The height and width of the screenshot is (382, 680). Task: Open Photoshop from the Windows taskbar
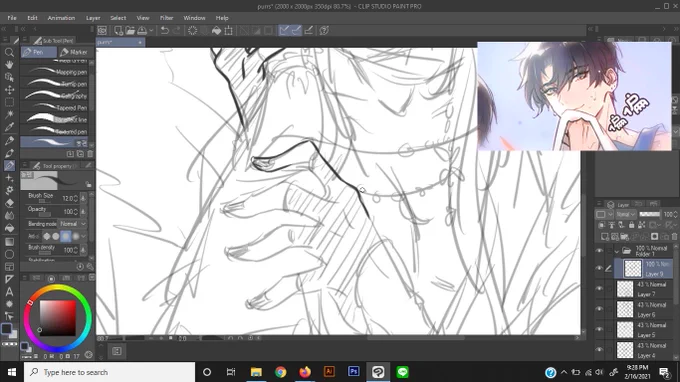(x=353, y=372)
